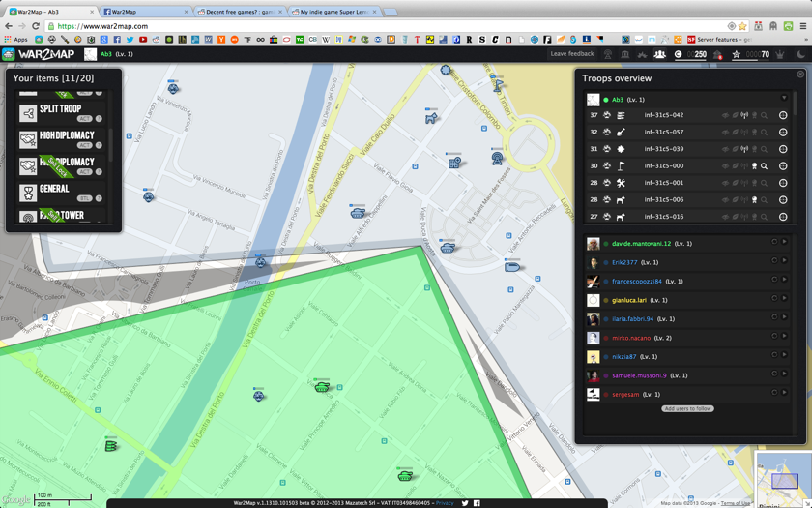Expand the sergesam player row arrow
Screen dimensions: 812x508
click(x=784, y=394)
